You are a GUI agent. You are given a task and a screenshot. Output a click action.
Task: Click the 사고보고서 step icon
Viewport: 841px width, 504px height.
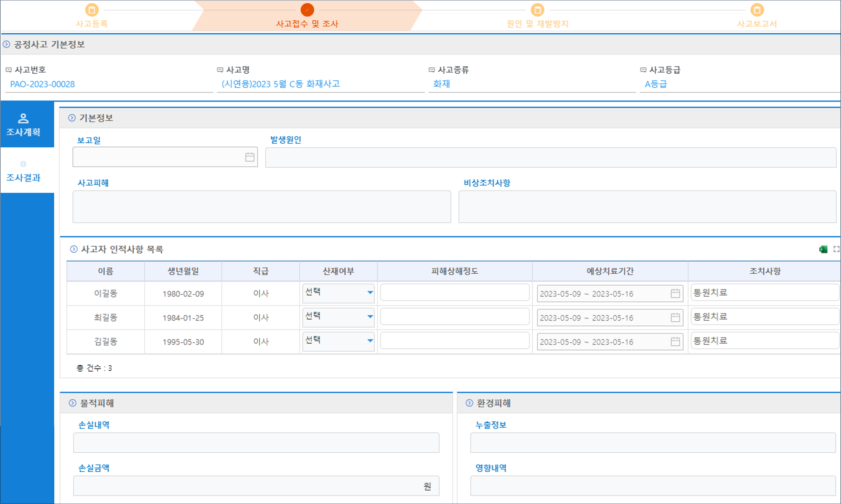pyautogui.click(x=757, y=10)
